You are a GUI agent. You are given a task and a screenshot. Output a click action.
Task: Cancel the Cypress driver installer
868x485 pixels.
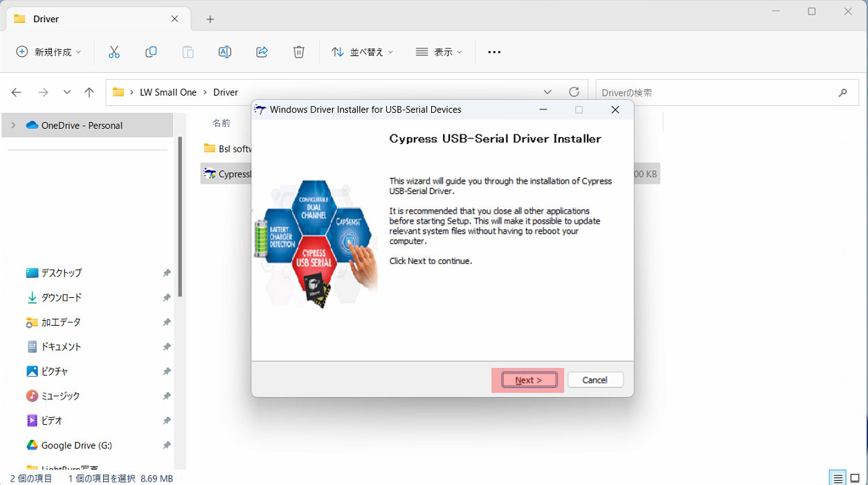[595, 380]
